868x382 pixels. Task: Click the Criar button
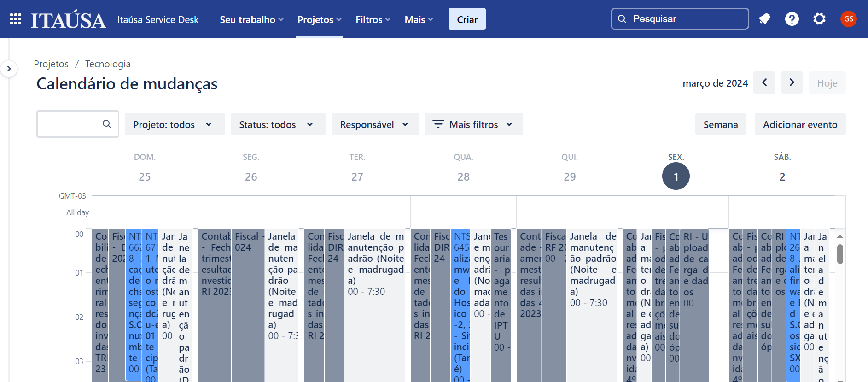point(467,19)
